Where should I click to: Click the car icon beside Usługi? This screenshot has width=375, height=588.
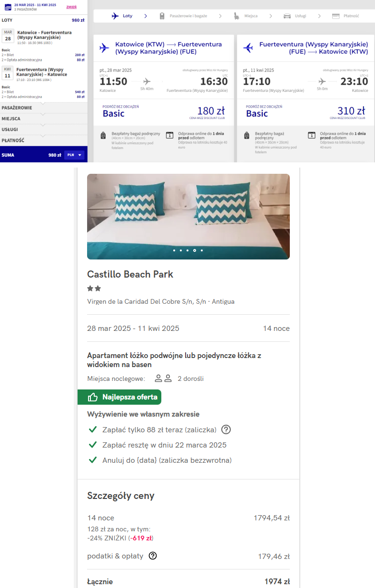point(287,16)
